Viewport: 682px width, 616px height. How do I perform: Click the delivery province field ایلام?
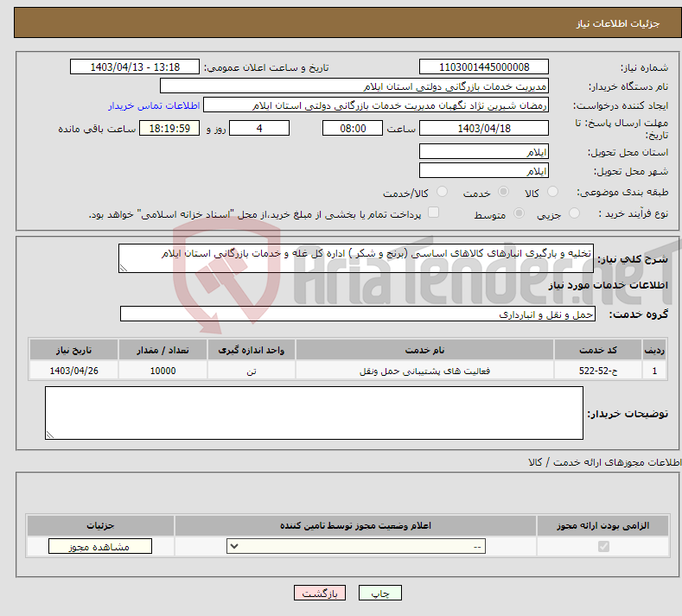coord(484,152)
